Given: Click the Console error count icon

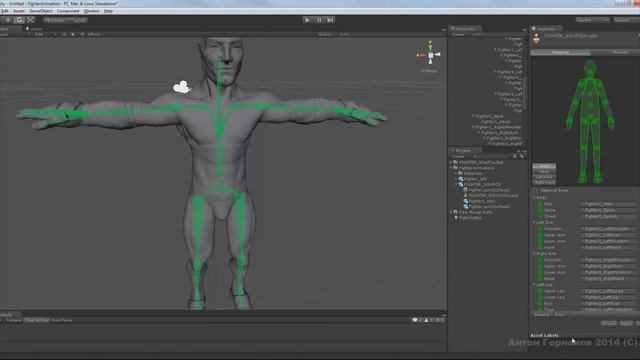Looking at the screenshot, I should pyautogui.click(x=439, y=320).
